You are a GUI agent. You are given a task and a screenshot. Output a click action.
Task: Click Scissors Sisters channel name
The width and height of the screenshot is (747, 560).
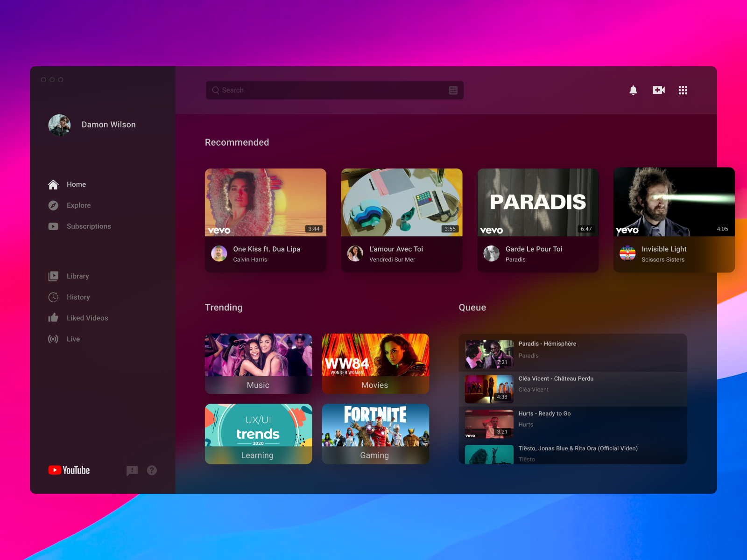663,259
